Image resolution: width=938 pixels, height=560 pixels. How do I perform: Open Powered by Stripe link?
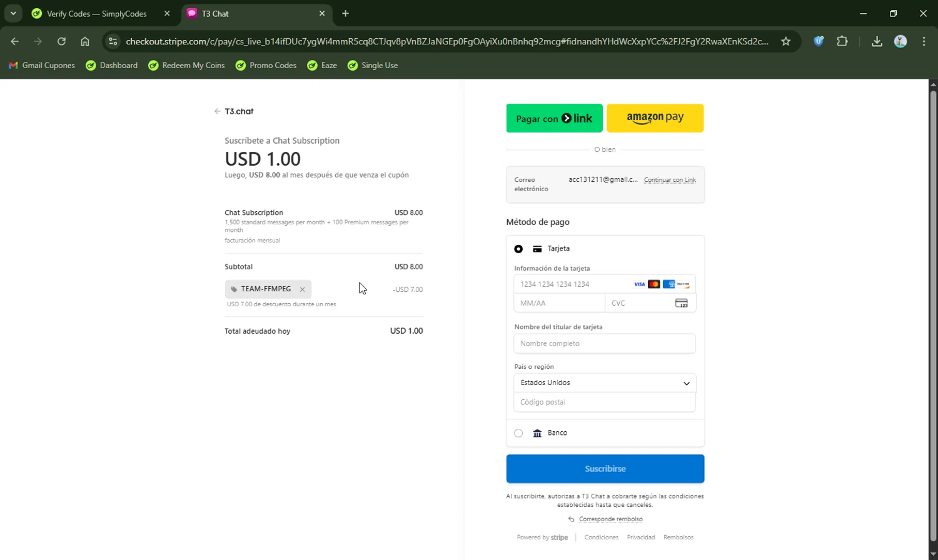[542, 537]
